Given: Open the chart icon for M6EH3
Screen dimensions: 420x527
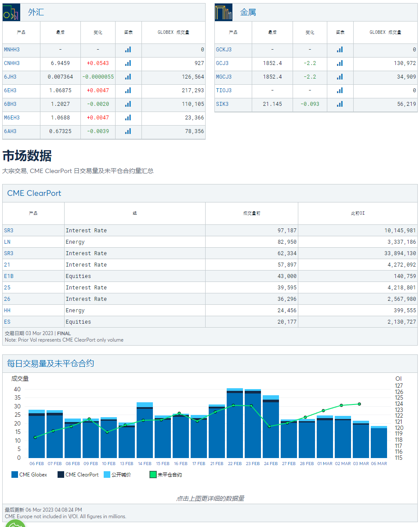Looking at the screenshot, I should click(128, 118).
